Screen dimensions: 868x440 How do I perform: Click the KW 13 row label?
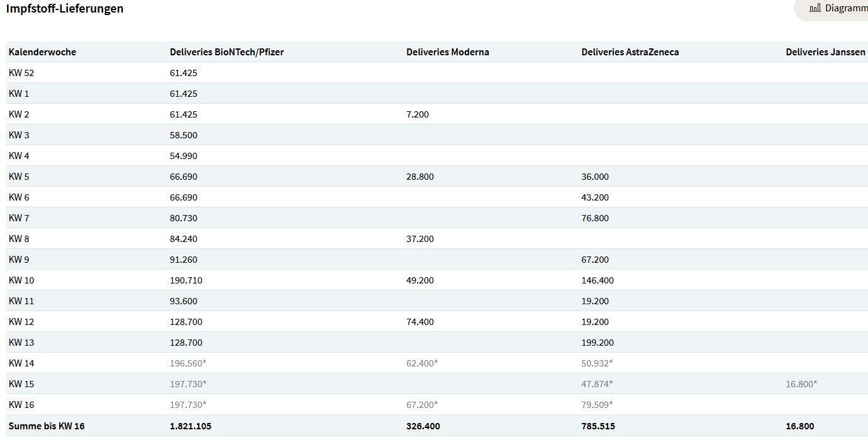21,343
